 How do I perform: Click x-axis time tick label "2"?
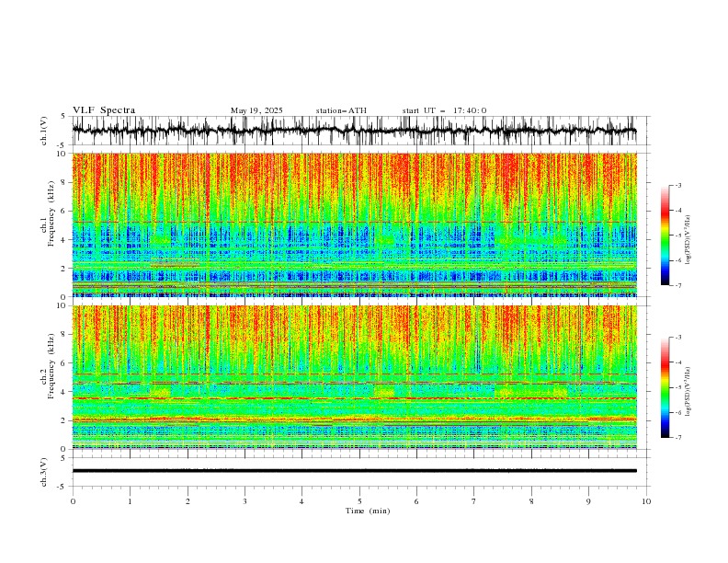(188, 501)
